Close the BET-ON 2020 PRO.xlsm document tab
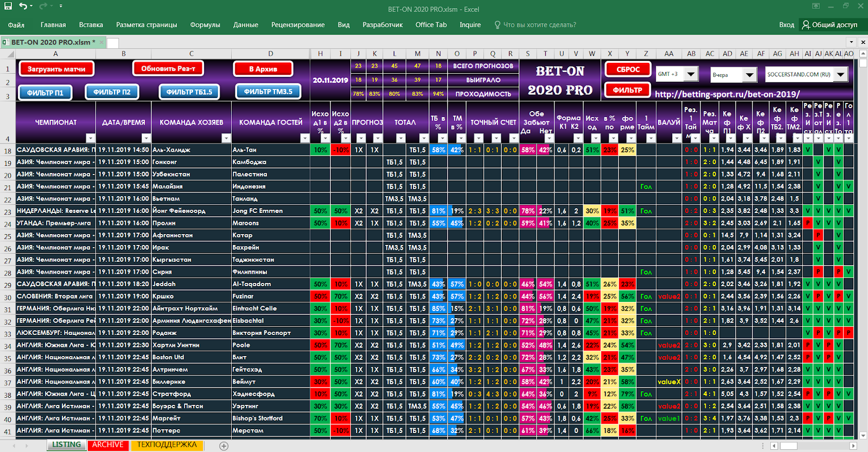This screenshot has width=868, height=452. [x=101, y=42]
